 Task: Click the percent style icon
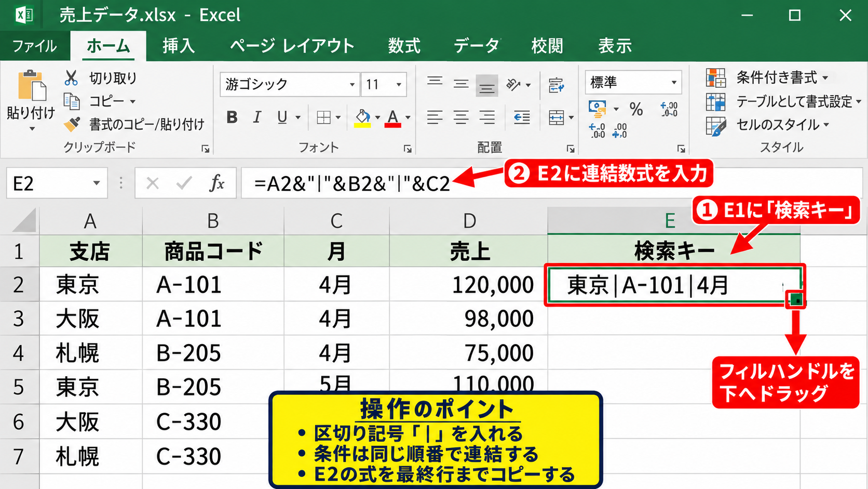click(636, 109)
